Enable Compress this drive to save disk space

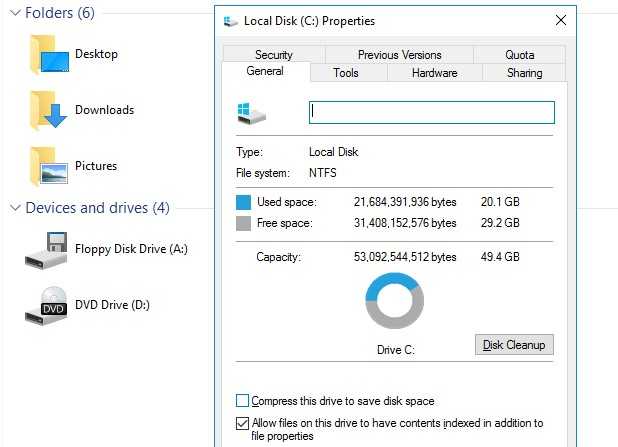(x=242, y=400)
